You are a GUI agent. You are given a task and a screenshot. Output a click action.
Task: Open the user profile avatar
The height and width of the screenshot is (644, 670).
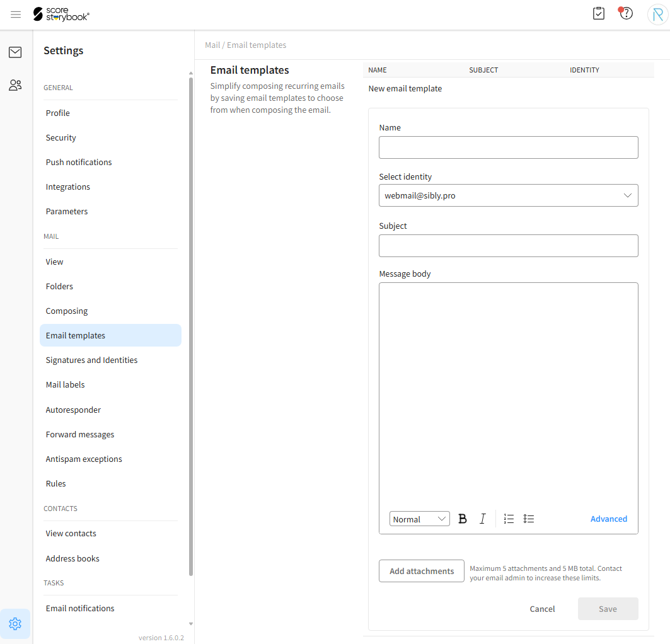pyautogui.click(x=657, y=14)
